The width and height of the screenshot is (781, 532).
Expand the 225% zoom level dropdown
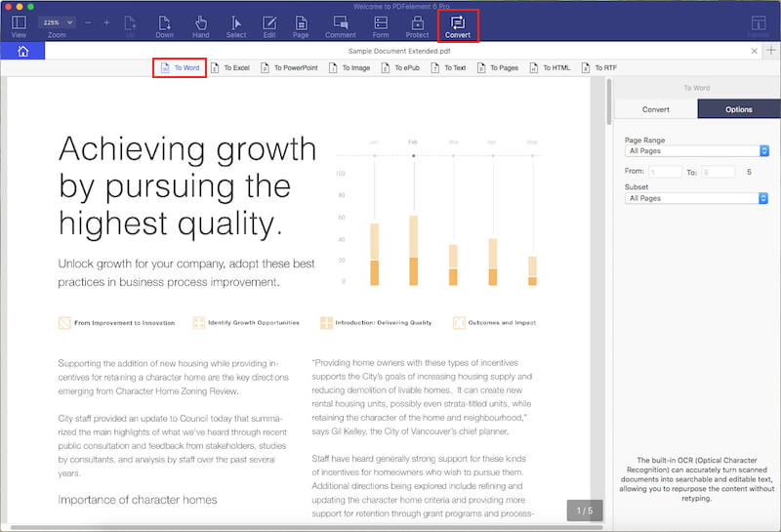(57, 21)
